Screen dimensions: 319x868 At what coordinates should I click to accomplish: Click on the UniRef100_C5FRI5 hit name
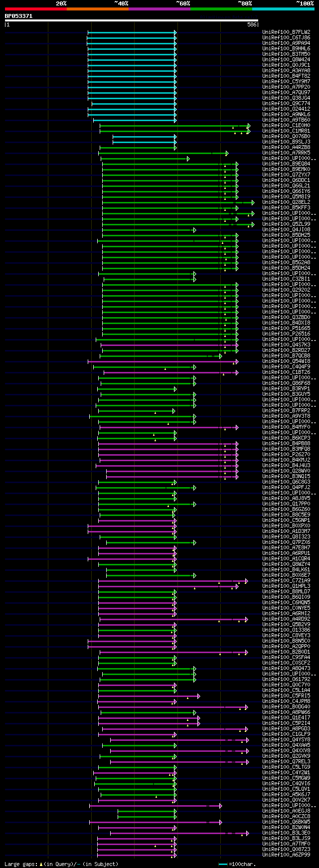click(286, 696)
